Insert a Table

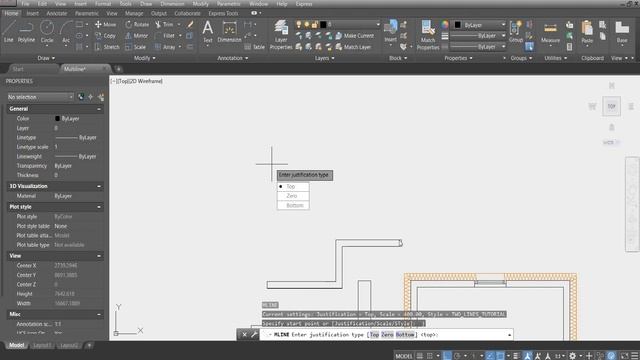255,47
